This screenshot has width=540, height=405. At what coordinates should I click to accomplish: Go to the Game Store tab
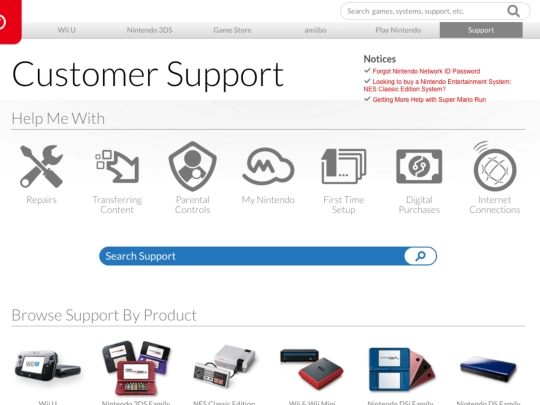point(232,30)
